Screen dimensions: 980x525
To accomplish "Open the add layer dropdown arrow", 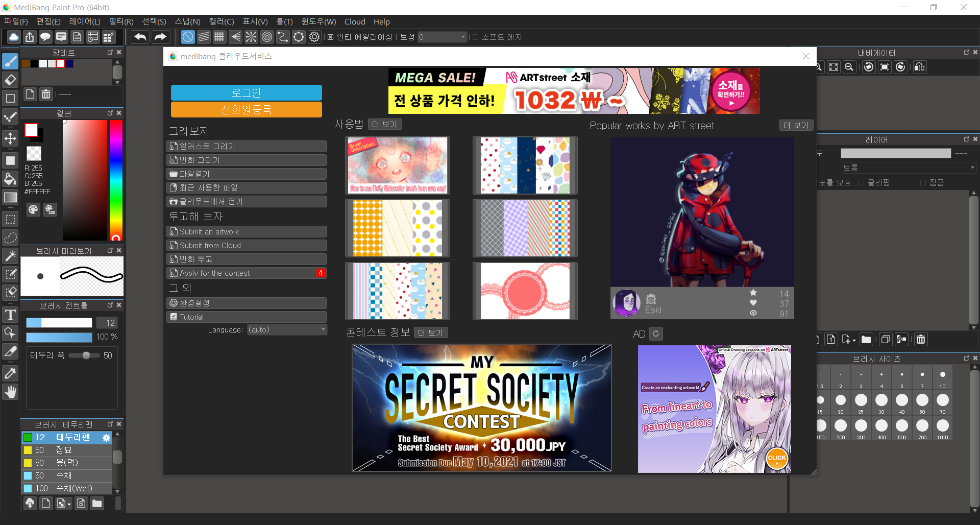I will pyautogui.click(x=854, y=340).
